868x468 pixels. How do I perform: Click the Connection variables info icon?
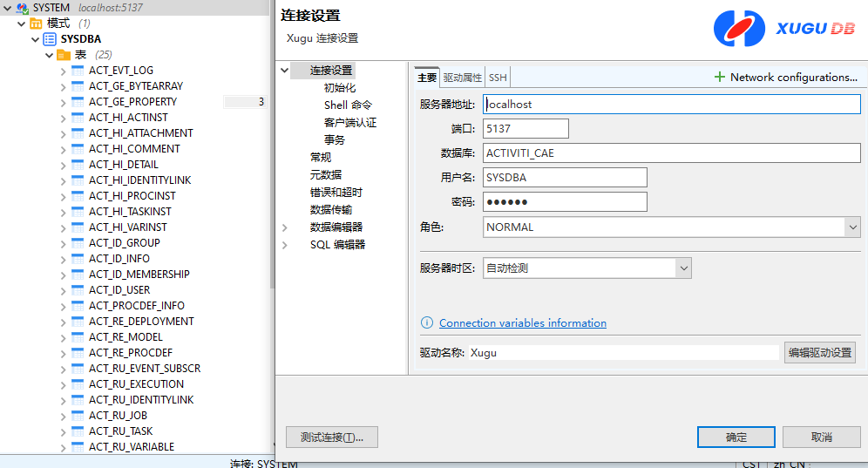tap(427, 322)
